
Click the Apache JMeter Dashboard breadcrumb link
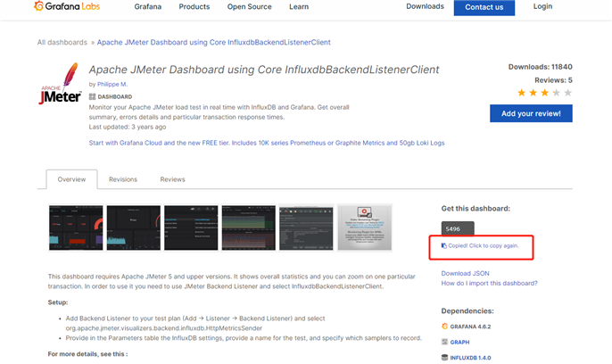point(213,42)
